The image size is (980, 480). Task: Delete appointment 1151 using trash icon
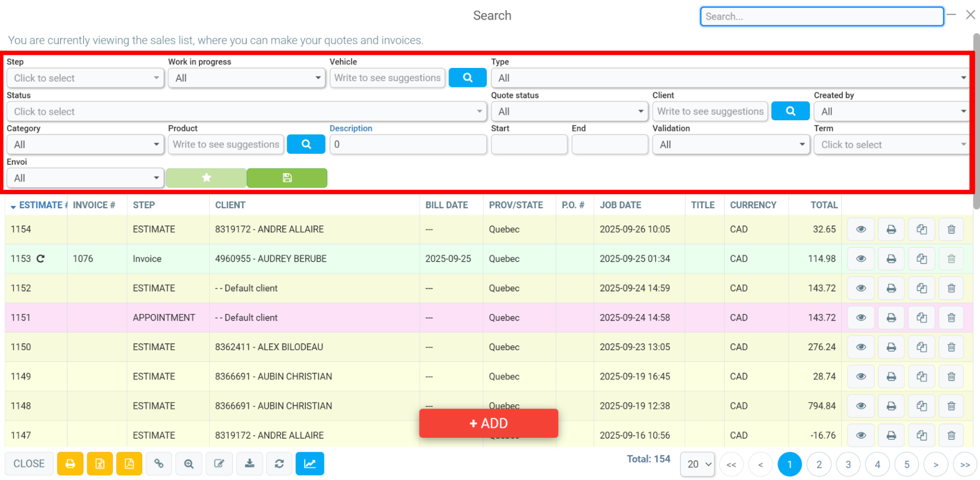click(x=951, y=317)
